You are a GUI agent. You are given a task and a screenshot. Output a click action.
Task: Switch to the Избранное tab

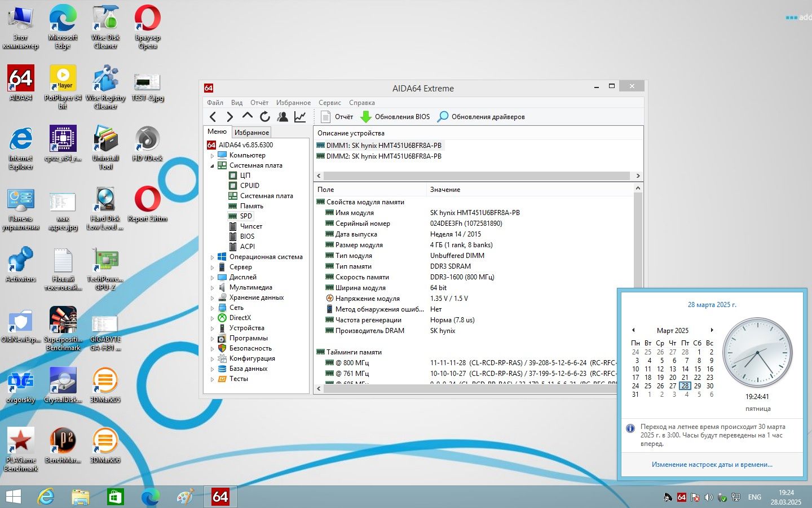tap(251, 133)
